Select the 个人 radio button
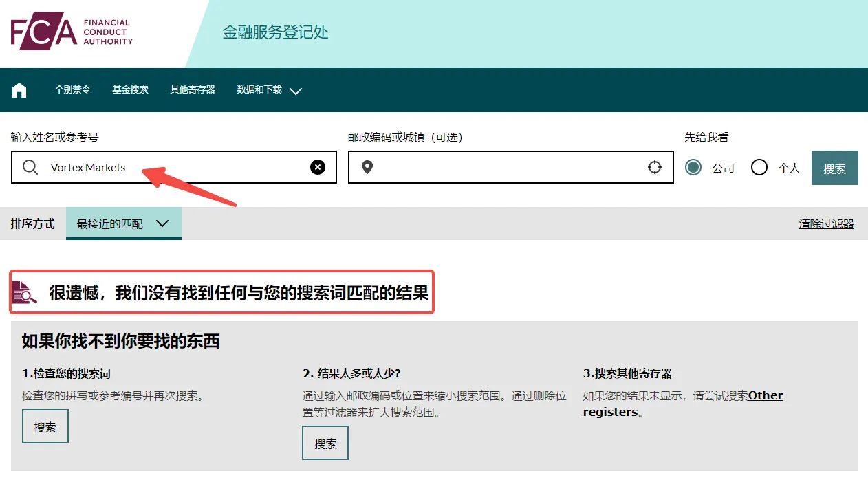The width and height of the screenshot is (868, 482). pos(759,167)
